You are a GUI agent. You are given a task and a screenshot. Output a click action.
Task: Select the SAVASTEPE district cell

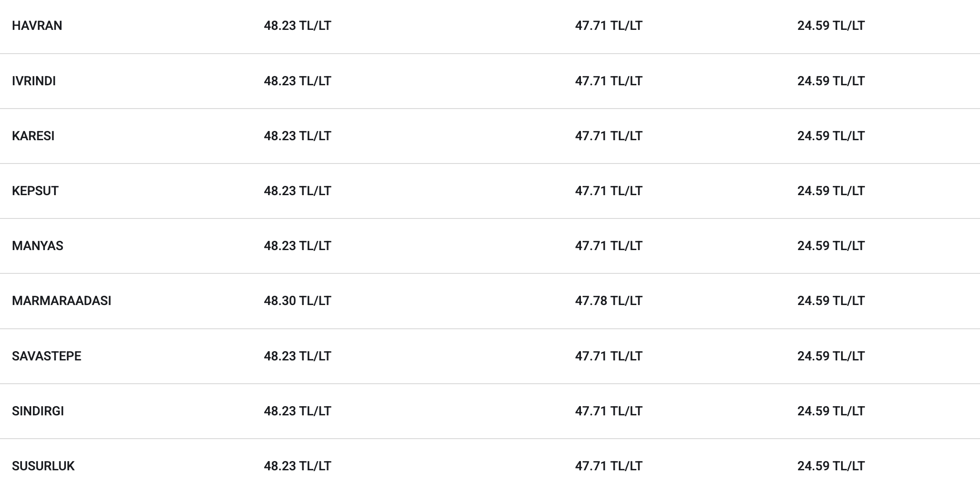click(47, 356)
